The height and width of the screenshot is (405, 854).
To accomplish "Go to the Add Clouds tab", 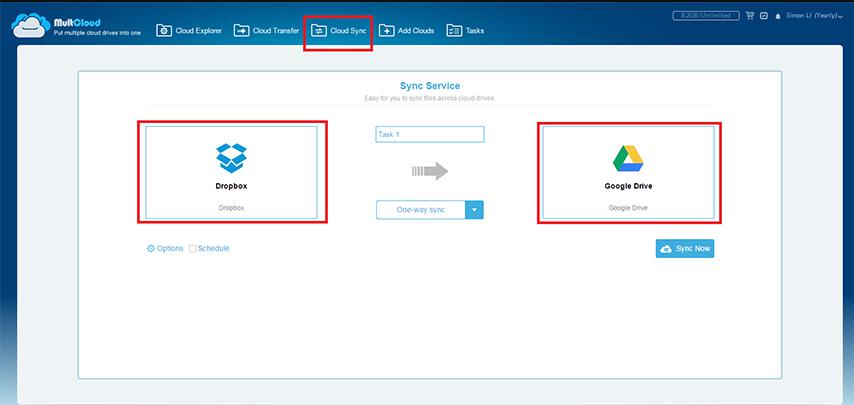I will 406,30.
